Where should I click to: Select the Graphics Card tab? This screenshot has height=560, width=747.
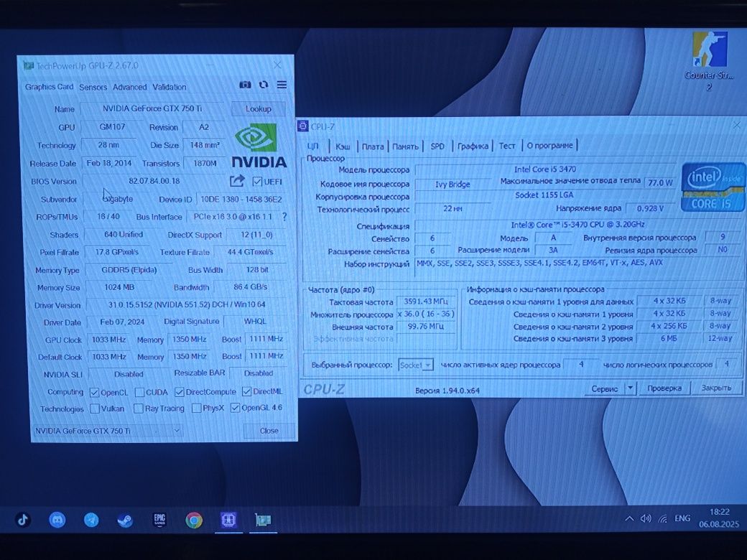pos(49,87)
